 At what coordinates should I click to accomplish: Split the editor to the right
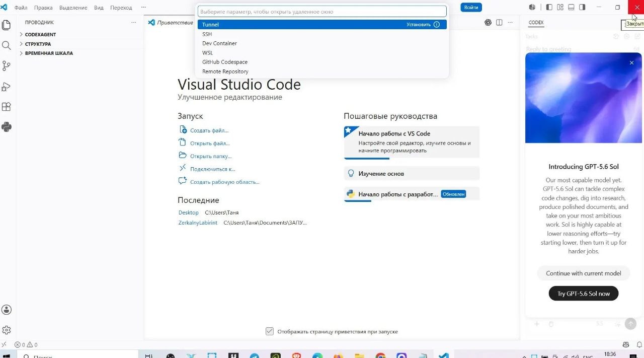pyautogui.click(x=499, y=22)
